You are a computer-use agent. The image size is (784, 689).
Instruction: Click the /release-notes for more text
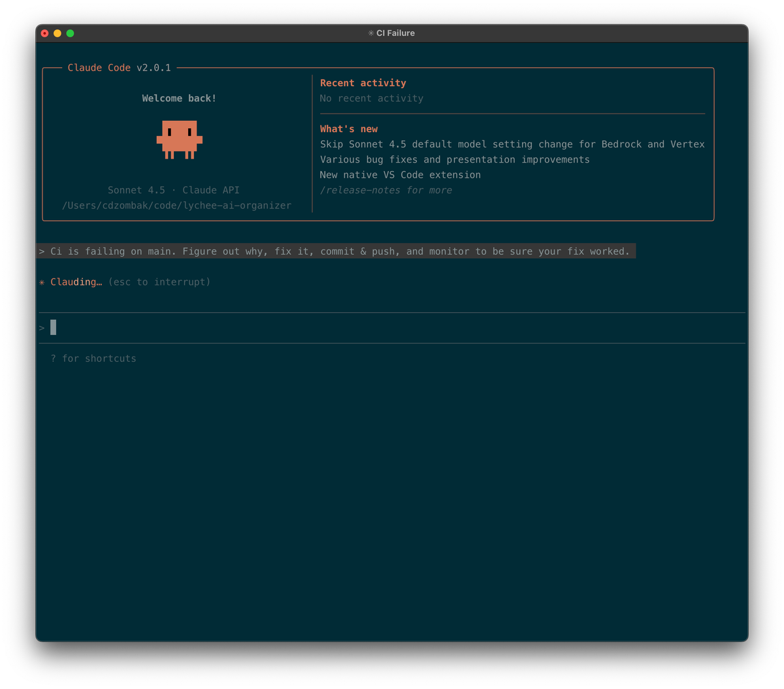tap(385, 190)
